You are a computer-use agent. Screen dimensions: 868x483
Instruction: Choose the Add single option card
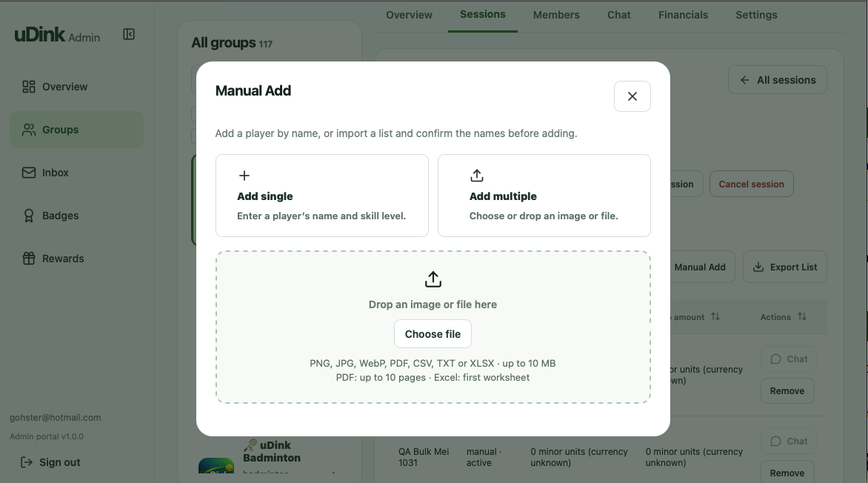click(x=321, y=196)
